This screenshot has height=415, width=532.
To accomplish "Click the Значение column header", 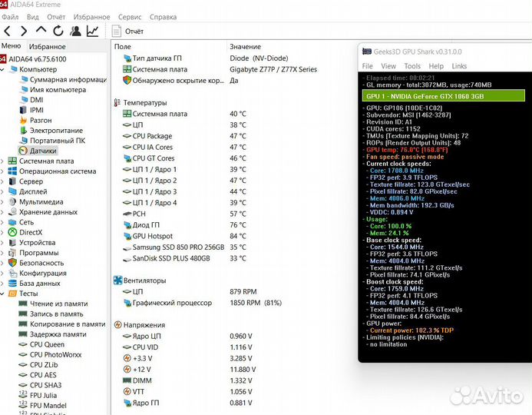I will click(x=246, y=47).
